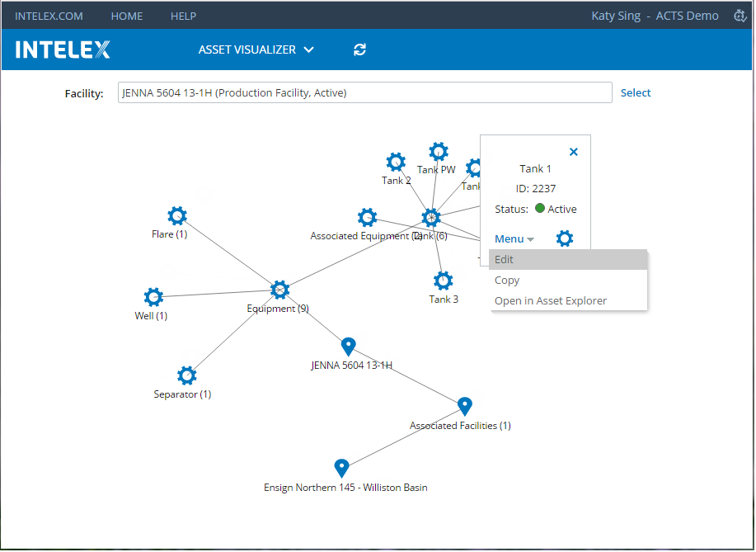Select the Tank (6) hub node
The image size is (756, 552).
tap(431, 218)
